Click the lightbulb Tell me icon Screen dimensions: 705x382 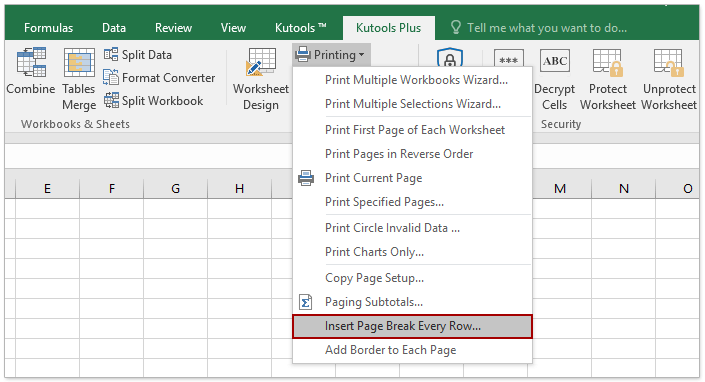[x=455, y=27]
